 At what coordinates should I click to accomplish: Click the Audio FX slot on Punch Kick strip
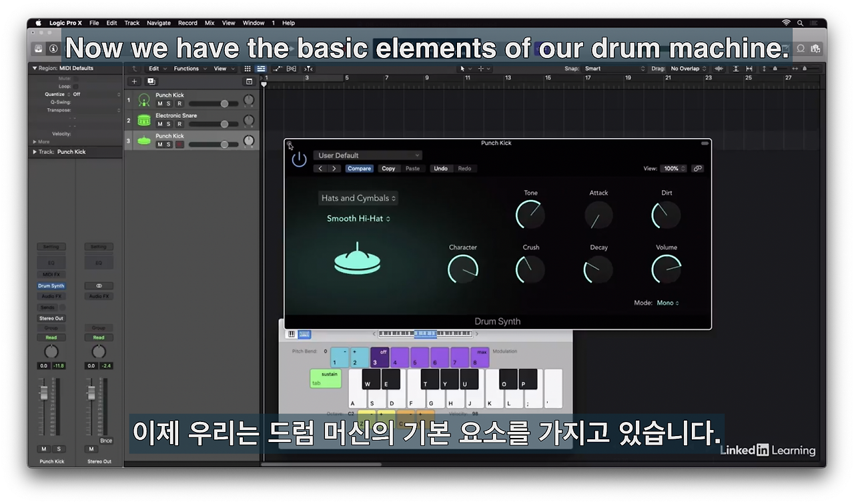tap(51, 296)
